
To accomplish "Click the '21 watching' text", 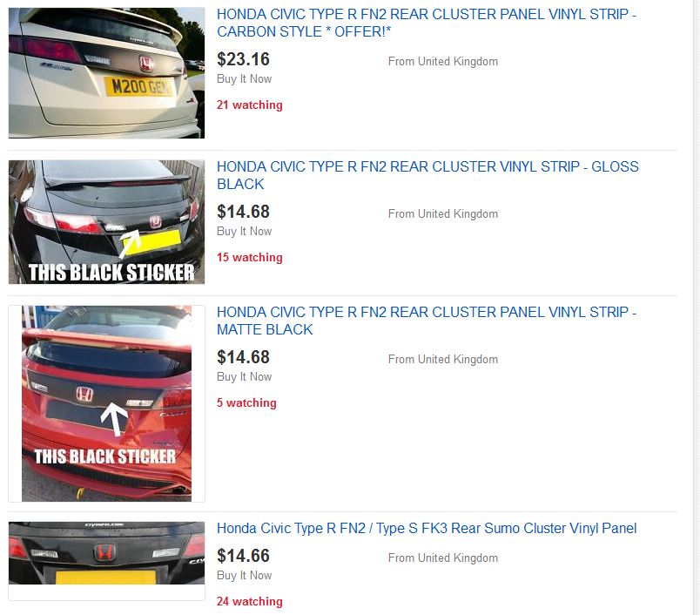I will (x=250, y=105).
